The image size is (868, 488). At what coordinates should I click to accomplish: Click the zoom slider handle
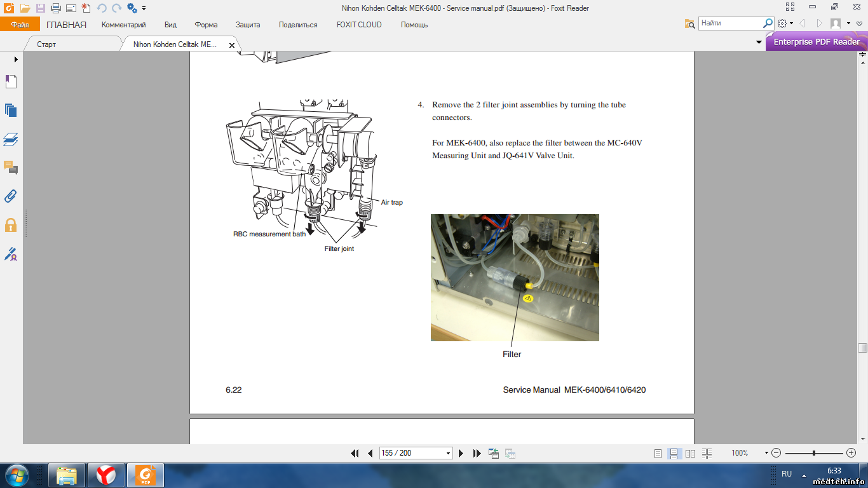814,453
